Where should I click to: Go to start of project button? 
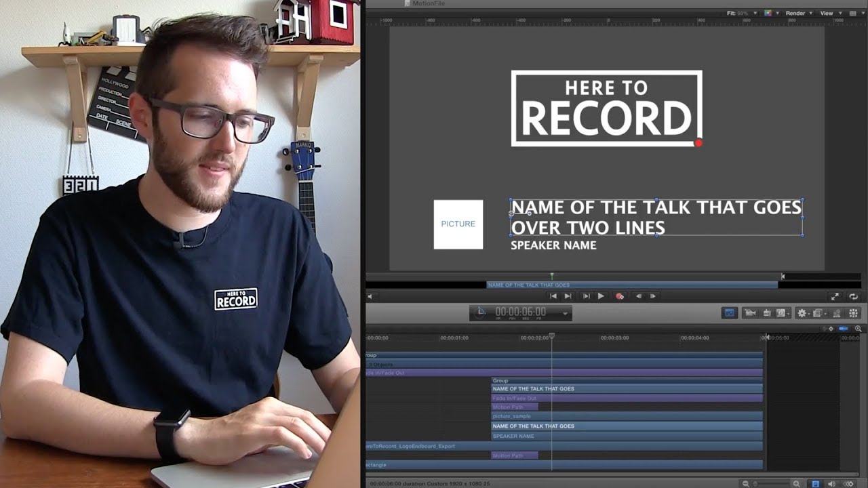point(553,296)
